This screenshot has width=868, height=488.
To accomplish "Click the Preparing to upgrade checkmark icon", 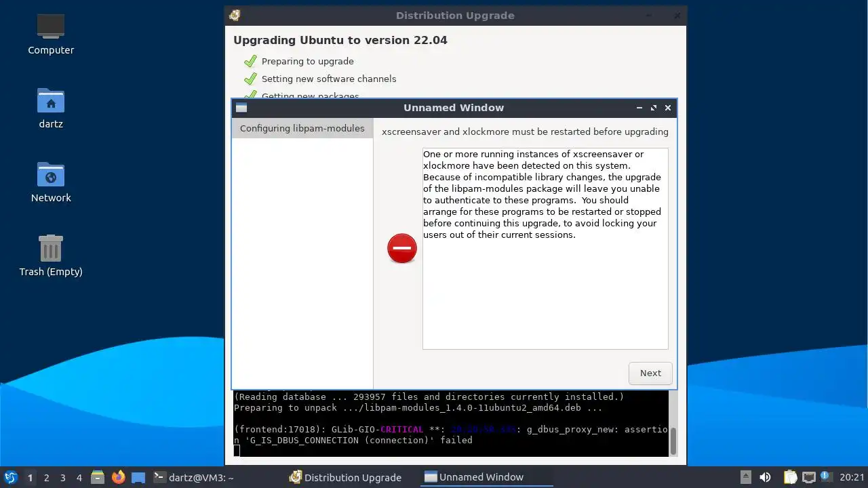I will 250,61.
